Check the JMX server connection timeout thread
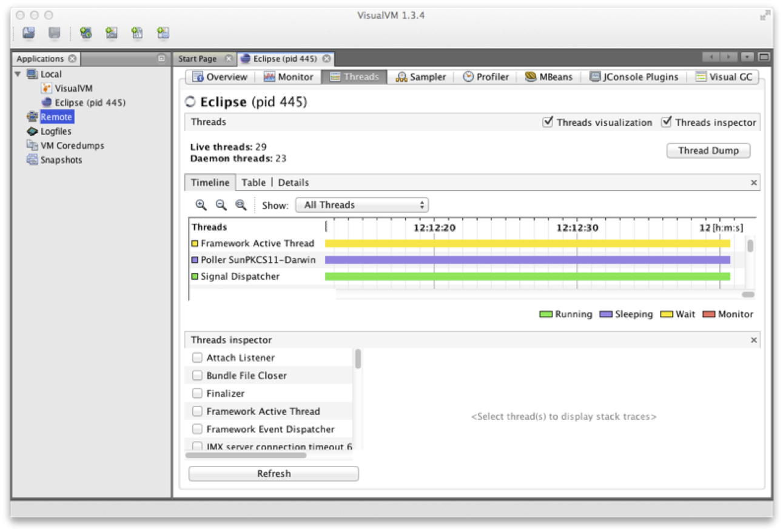 click(197, 446)
